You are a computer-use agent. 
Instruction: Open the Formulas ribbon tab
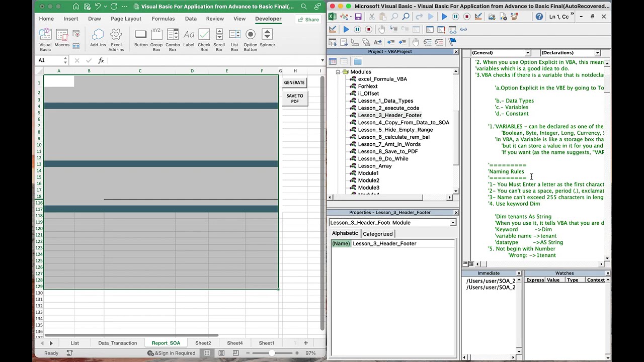point(164,19)
